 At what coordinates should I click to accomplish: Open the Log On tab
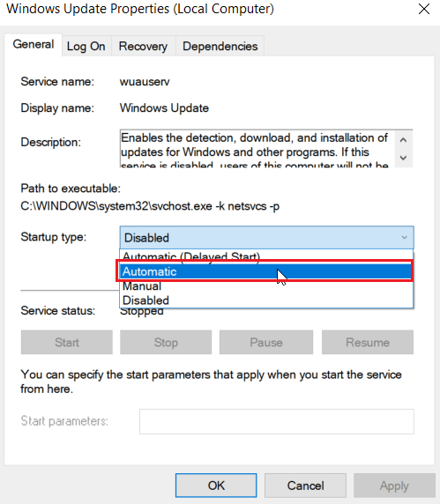pyautogui.click(x=86, y=47)
